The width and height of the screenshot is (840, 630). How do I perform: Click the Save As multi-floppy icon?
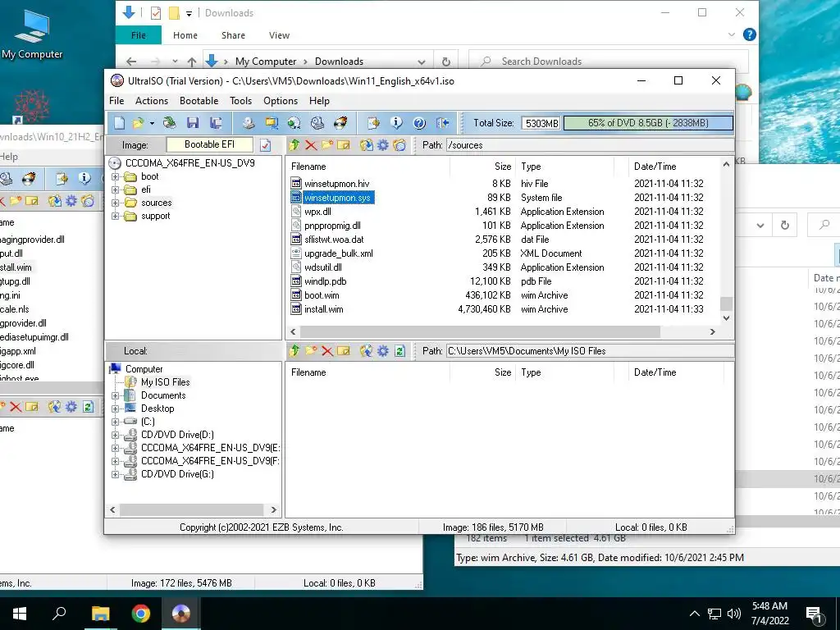click(x=216, y=123)
